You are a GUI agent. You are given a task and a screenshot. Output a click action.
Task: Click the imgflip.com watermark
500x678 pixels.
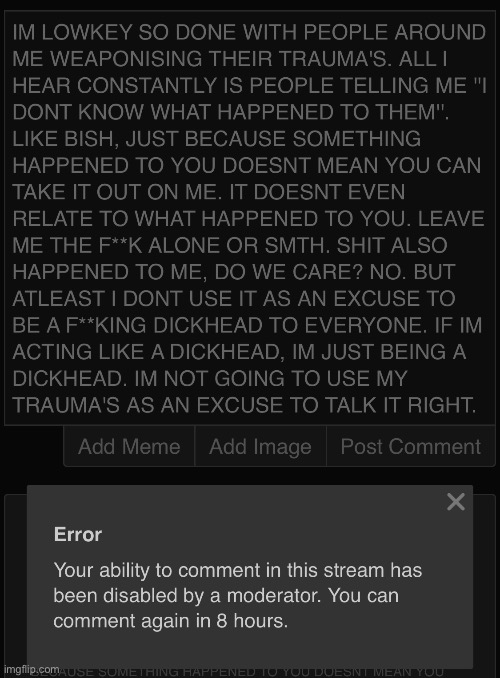32,669
